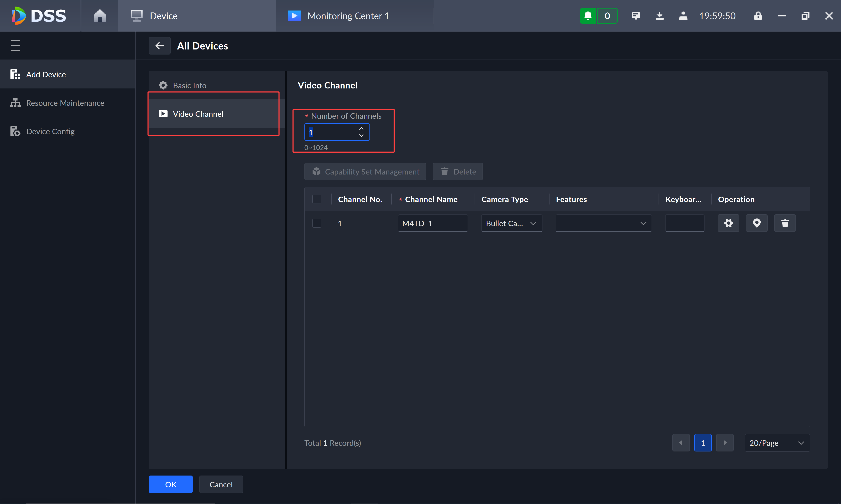Select page 1 in pagination
The width and height of the screenshot is (841, 504).
coord(703,443)
